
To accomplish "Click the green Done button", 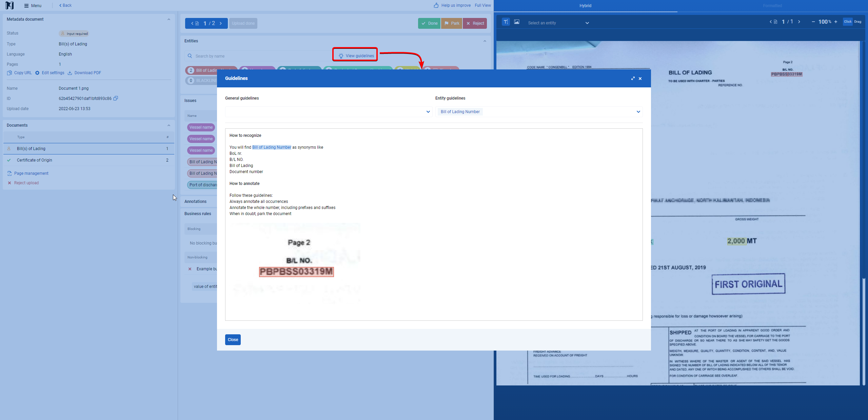I will coord(429,23).
